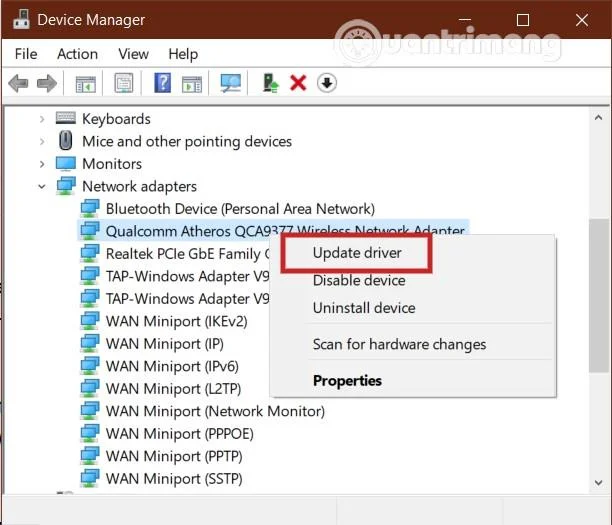Click the Keyboards label
Screen dimensions: 612x525
(116, 119)
